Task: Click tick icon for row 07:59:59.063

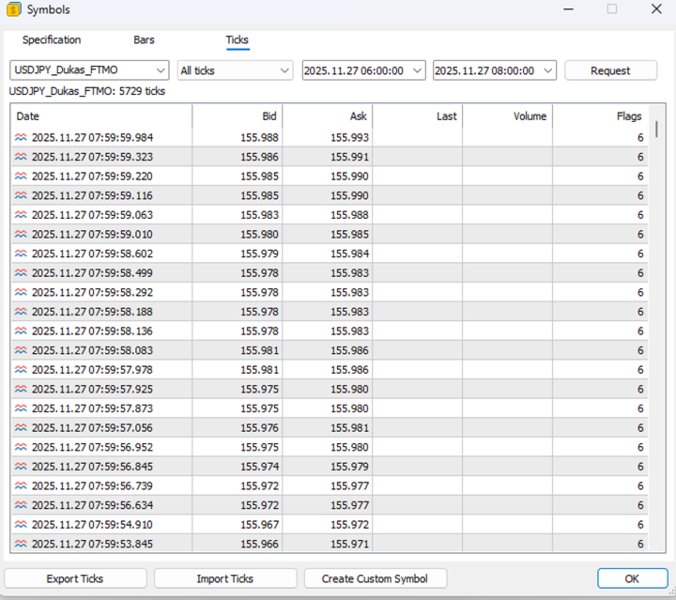Action: [21, 215]
